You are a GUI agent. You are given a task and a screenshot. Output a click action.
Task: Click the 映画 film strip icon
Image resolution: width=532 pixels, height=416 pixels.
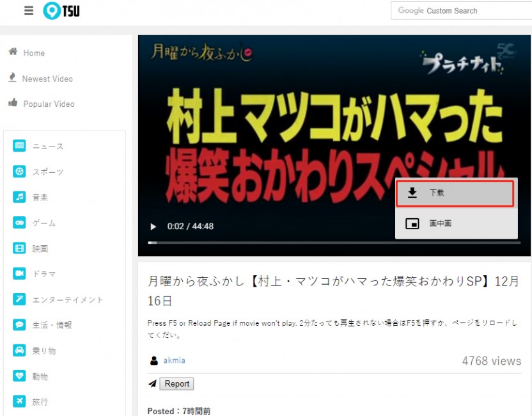[19, 248]
